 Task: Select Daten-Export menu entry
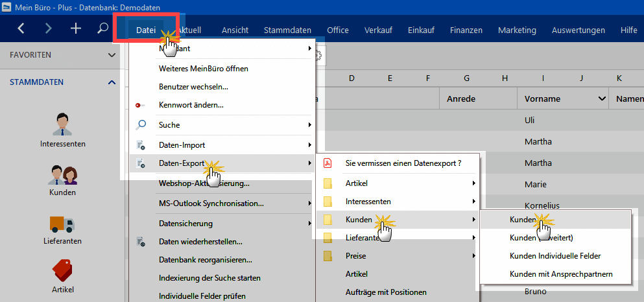pos(222,163)
